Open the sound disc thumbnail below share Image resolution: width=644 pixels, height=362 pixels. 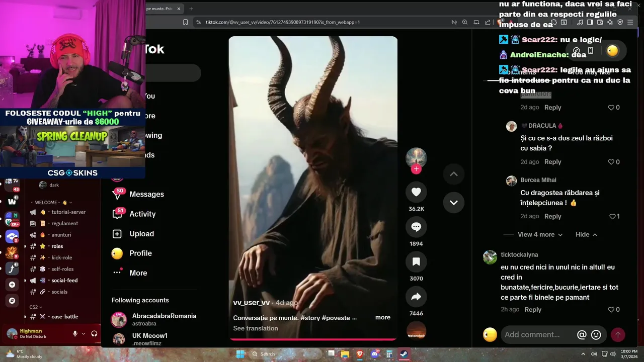pos(416,332)
